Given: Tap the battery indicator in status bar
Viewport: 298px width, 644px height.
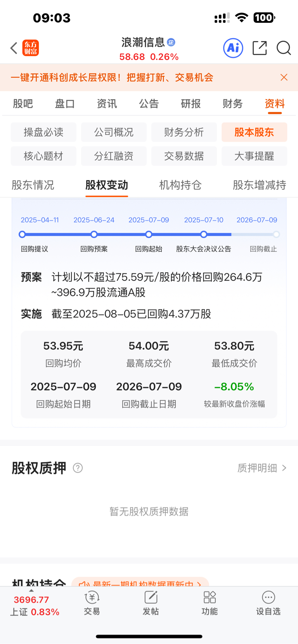Looking at the screenshot, I should pyautogui.click(x=264, y=17).
